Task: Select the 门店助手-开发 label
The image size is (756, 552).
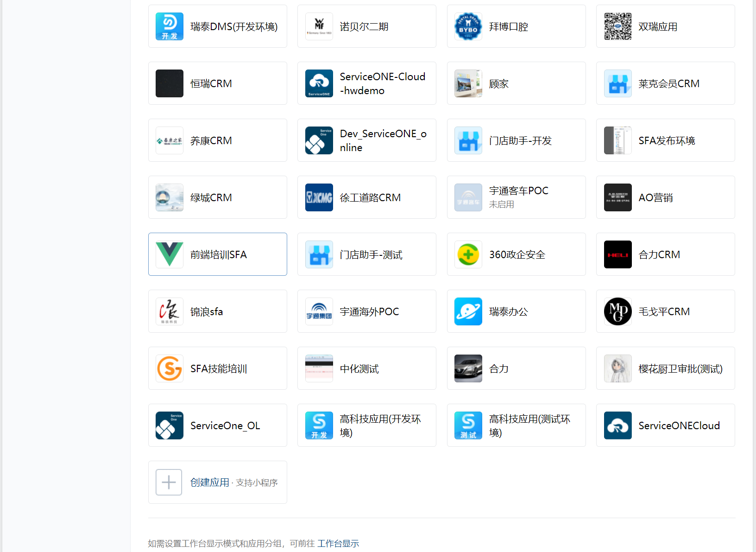Action: point(521,141)
